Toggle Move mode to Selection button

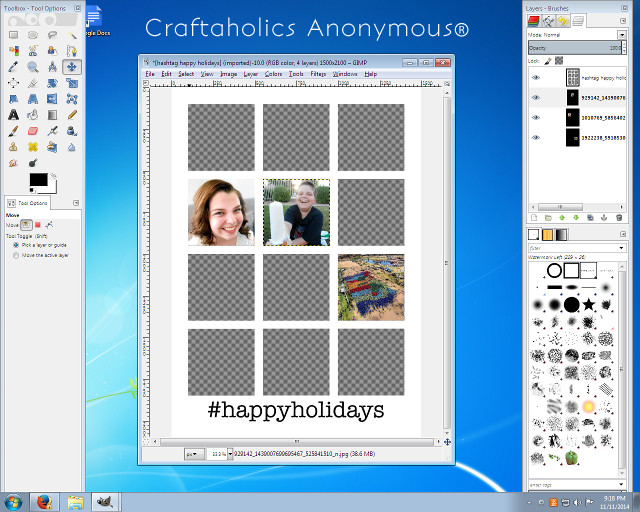[x=38, y=225]
